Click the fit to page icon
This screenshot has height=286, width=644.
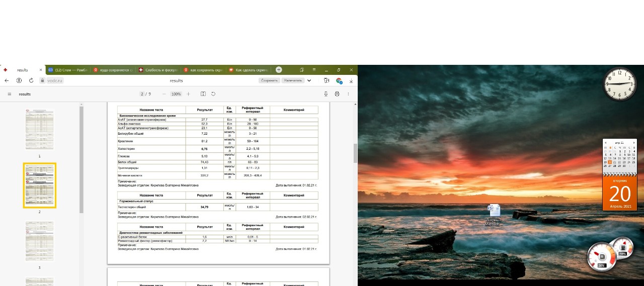(x=203, y=94)
